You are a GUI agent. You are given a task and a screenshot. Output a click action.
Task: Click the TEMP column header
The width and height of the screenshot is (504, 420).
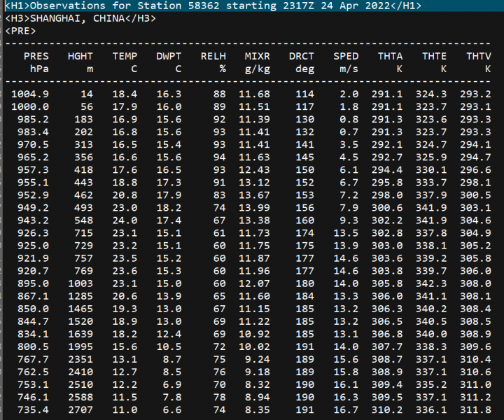[x=125, y=56]
